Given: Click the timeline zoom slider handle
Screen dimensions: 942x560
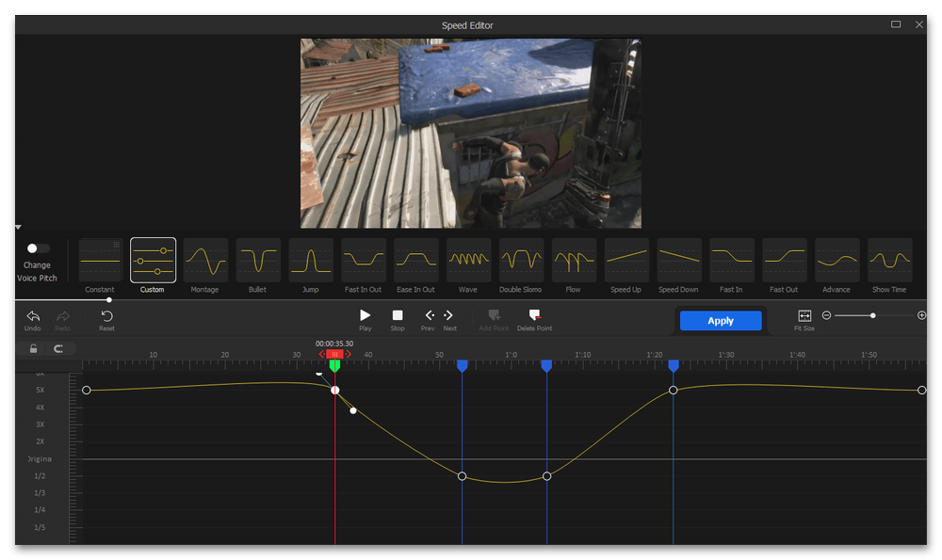Looking at the screenshot, I should 873,315.
